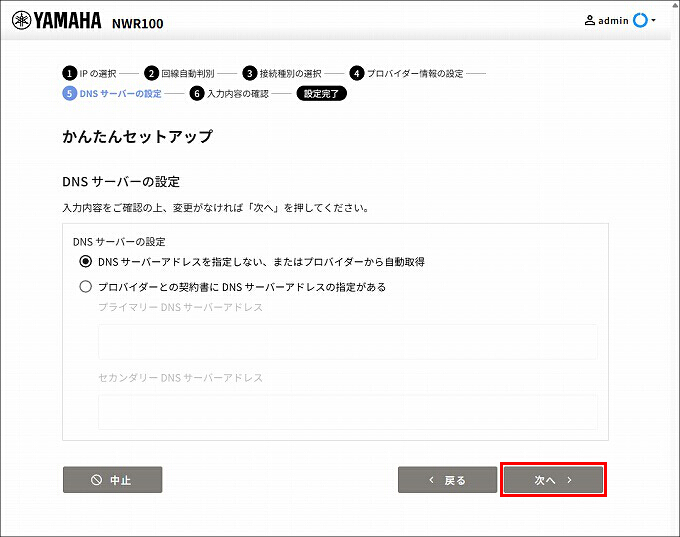Screen dimensions: 680x537
Task: Open the admin dropdown arrow menu
Action: pyautogui.click(x=653, y=20)
